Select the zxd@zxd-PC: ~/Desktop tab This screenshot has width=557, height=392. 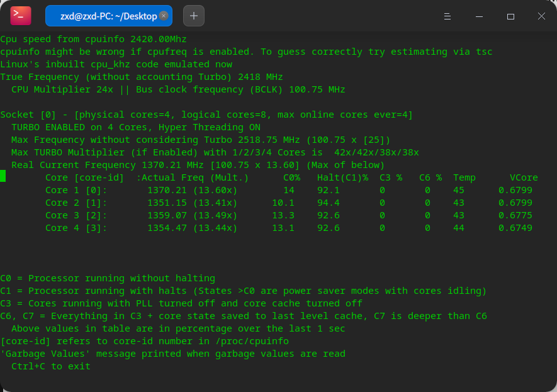click(104, 16)
